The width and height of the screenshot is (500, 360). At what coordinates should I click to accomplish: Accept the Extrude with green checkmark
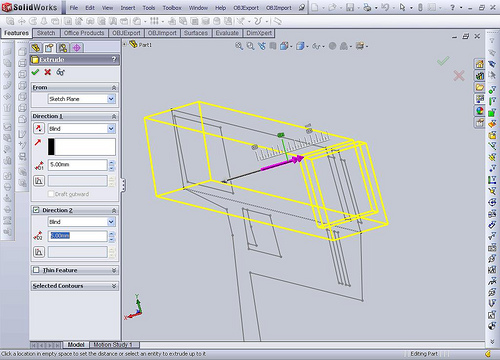tap(35, 72)
